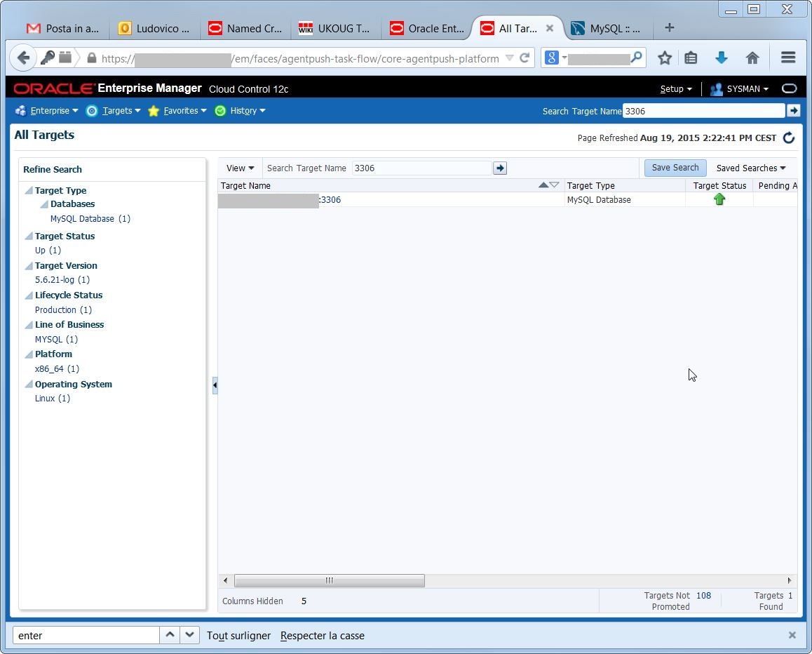812x654 pixels.
Task: Open the :3306 target link
Action: click(330, 199)
